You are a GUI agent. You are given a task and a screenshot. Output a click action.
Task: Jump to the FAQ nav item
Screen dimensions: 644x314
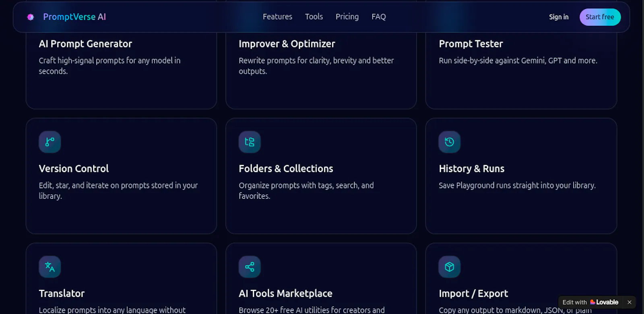[379, 17]
